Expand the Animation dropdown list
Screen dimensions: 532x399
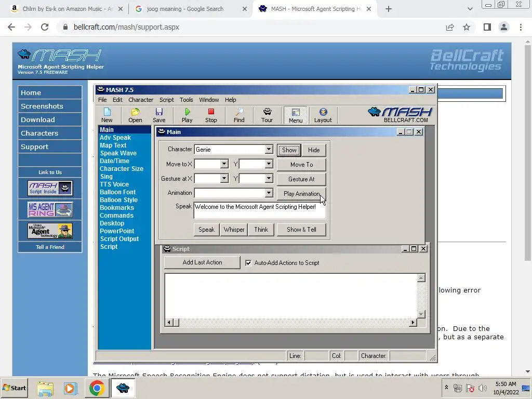click(269, 193)
